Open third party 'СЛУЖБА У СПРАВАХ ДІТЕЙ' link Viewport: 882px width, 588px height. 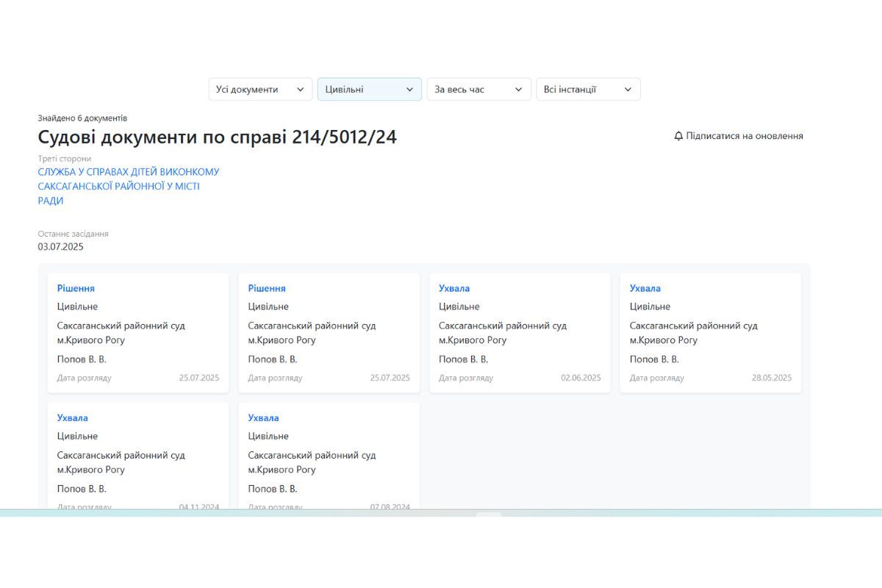129,186
